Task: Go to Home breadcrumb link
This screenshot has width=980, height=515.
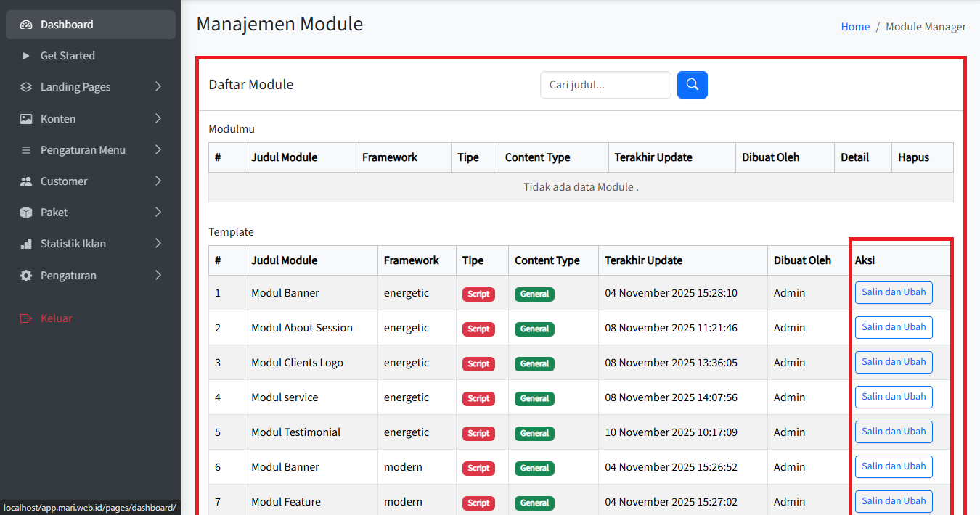Action: click(x=855, y=27)
